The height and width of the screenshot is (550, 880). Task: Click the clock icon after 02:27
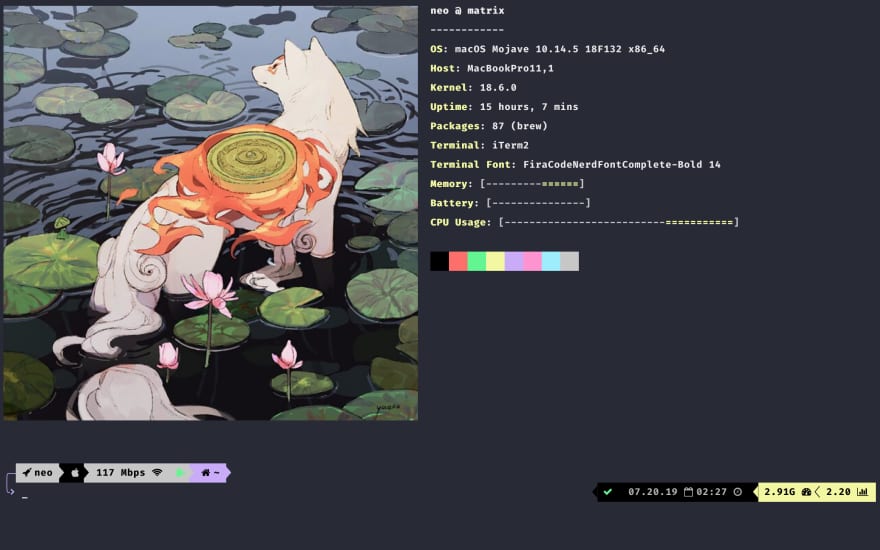(x=737, y=492)
